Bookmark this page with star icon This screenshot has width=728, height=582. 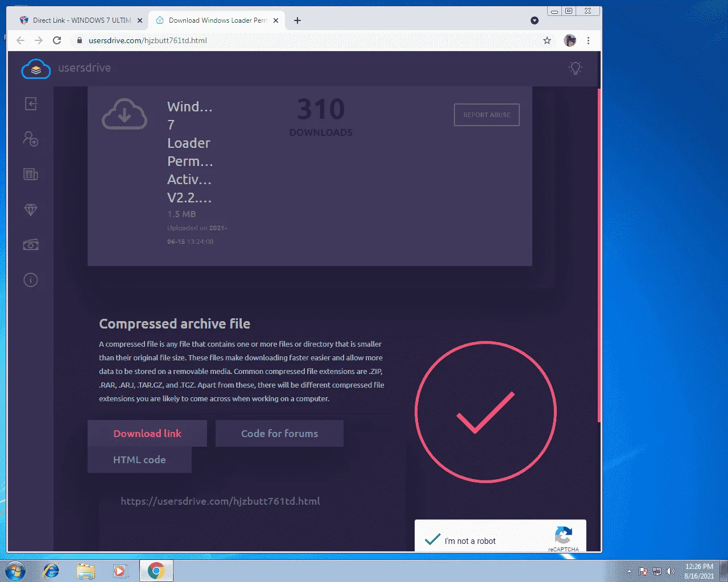coord(547,40)
